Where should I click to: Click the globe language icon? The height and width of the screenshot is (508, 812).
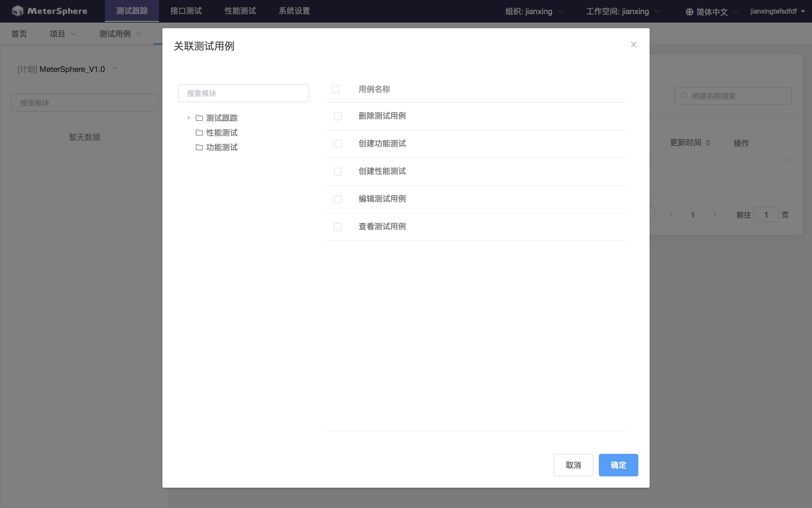(x=689, y=12)
